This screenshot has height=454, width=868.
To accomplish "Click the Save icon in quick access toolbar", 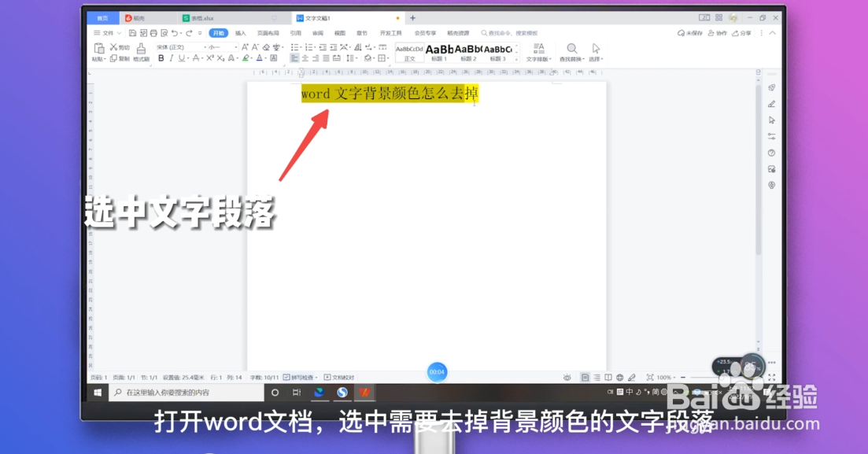I will [x=132, y=33].
